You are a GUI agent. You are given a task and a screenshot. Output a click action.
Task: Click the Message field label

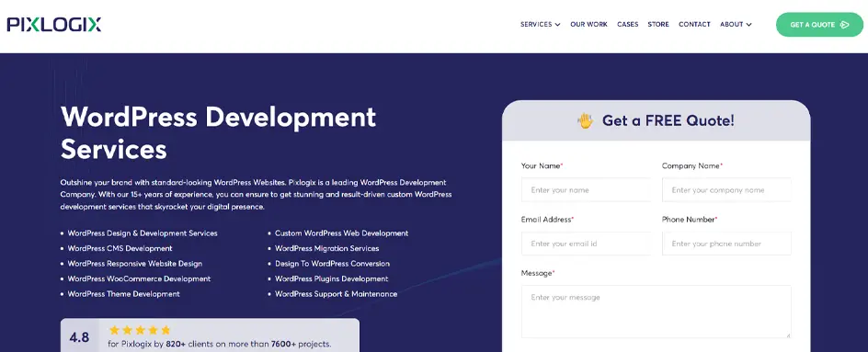(x=538, y=273)
